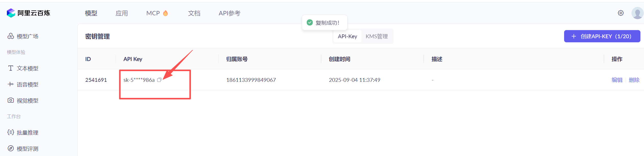Image resolution: width=644 pixels, height=156 pixels.
Task: Click the MCP menu with the flame icon
Action: (x=157, y=13)
